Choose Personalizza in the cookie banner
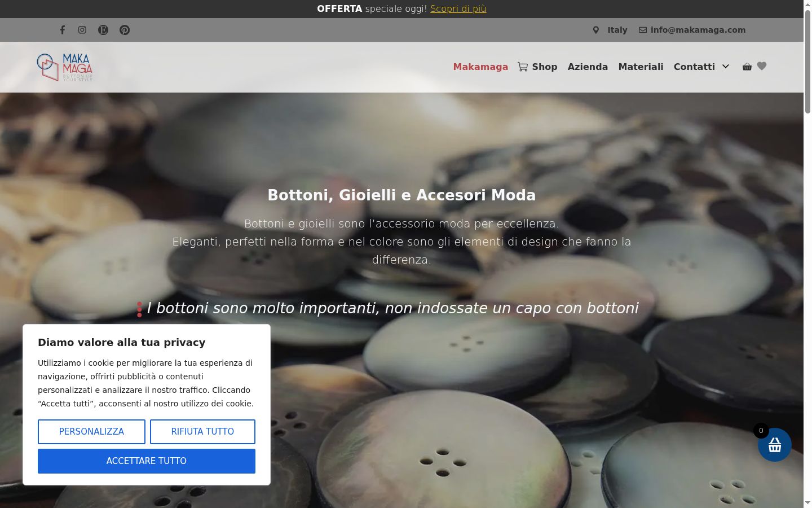812x508 pixels. (x=91, y=432)
